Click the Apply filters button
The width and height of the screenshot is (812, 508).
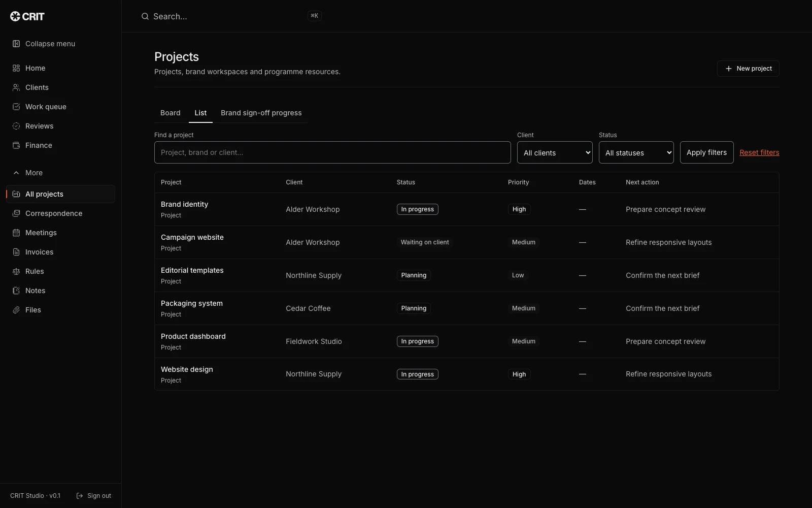pyautogui.click(x=706, y=152)
